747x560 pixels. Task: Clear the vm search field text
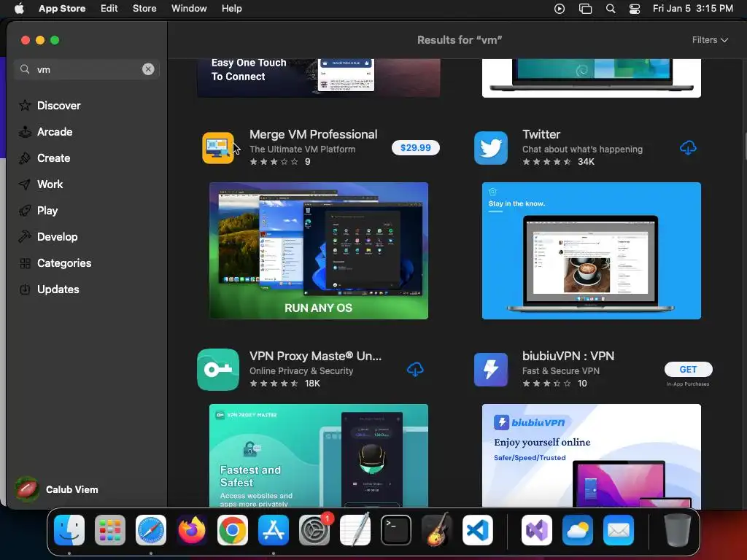pos(148,69)
